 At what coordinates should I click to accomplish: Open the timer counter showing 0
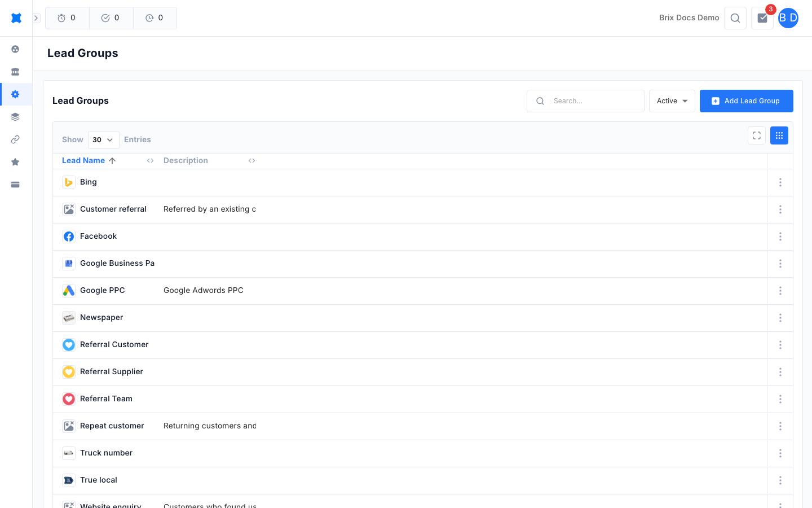[67, 18]
